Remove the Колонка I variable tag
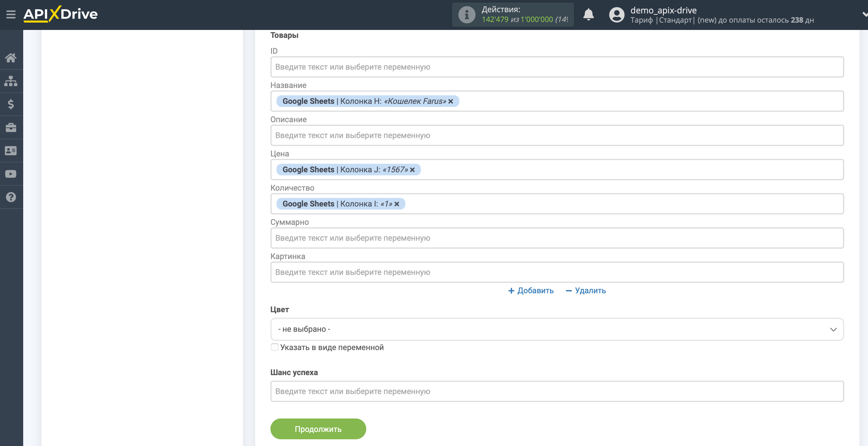Viewport: 868px width, 446px height. coord(396,204)
